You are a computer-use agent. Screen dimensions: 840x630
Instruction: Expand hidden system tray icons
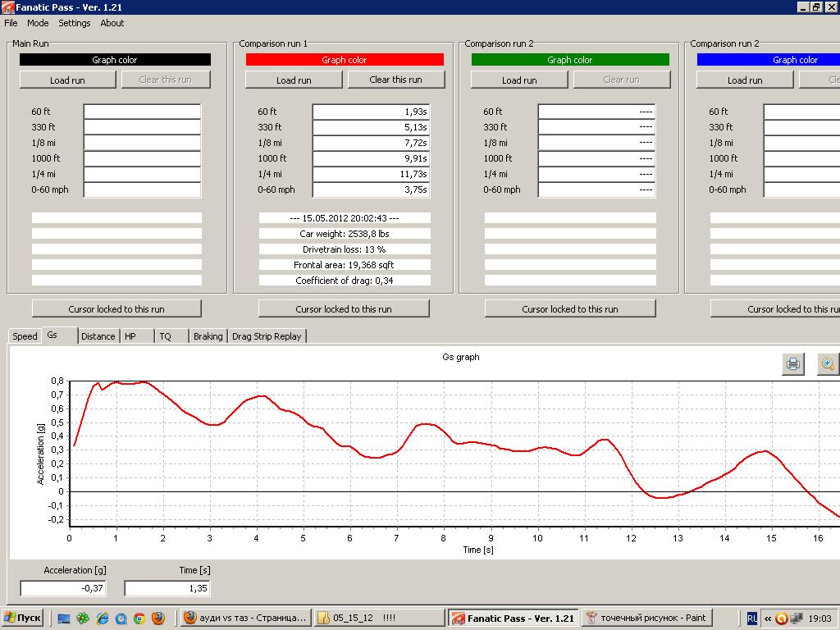pos(768,618)
